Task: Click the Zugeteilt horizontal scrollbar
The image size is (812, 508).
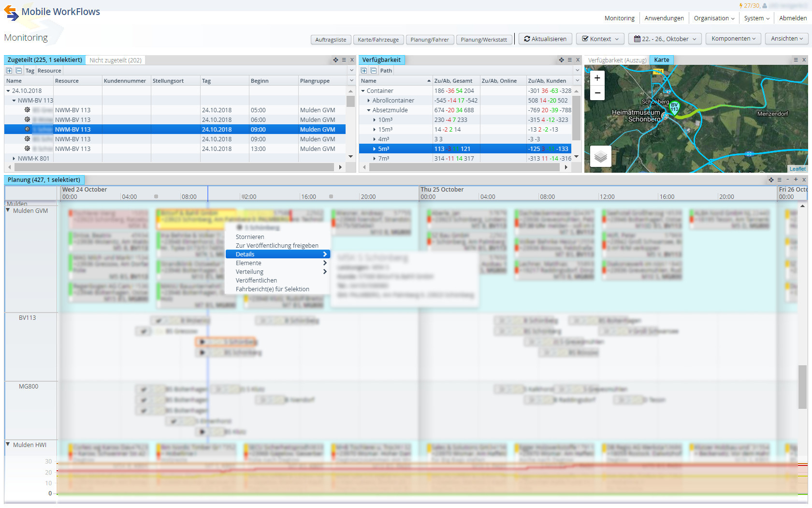Action: pos(174,167)
